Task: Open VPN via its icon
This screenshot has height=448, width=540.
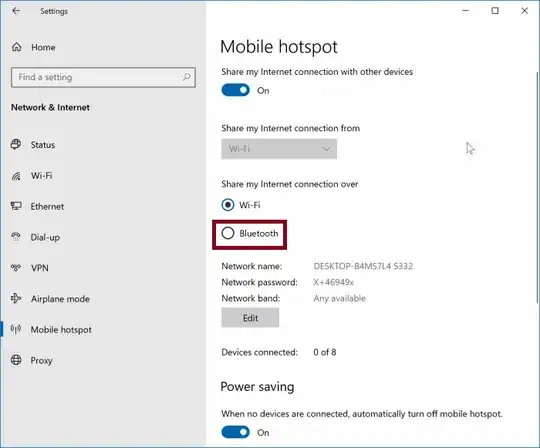Action: click(16, 268)
